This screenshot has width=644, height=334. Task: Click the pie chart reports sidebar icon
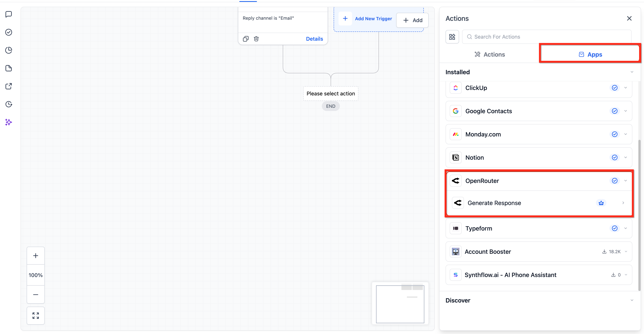[9, 50]
